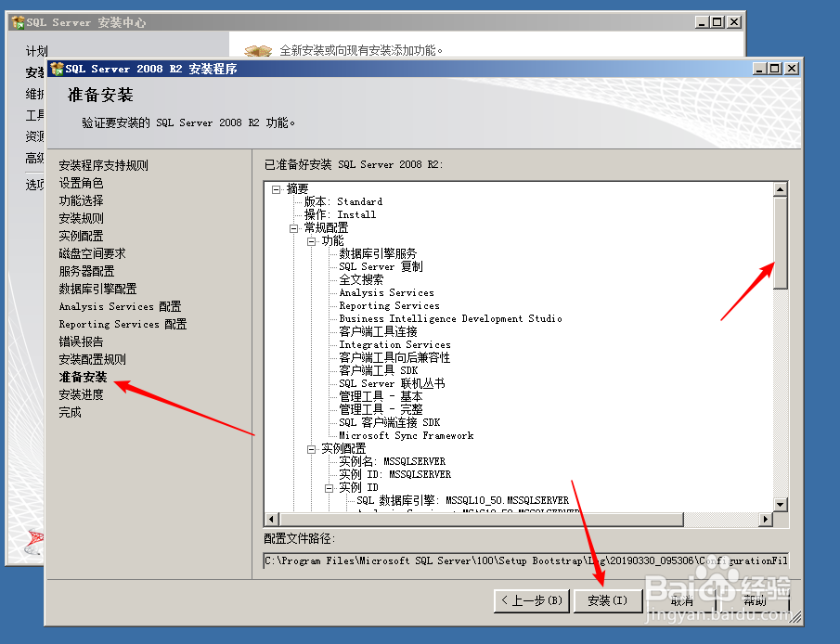The height and width of the screenshot is (644, 840).
Task: Select the 错误报告 step
Action: coord(81,342)
